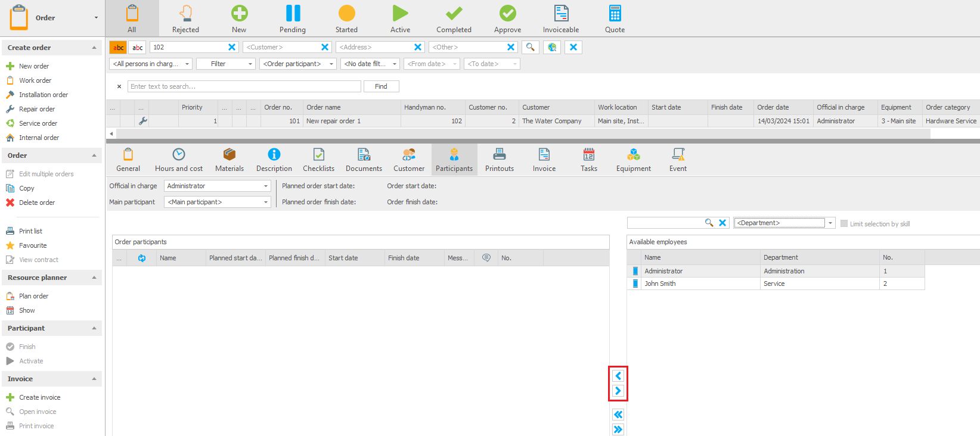Clear the Other filter field
This screenshot has height=436, width=980.
tap(511, 47)
